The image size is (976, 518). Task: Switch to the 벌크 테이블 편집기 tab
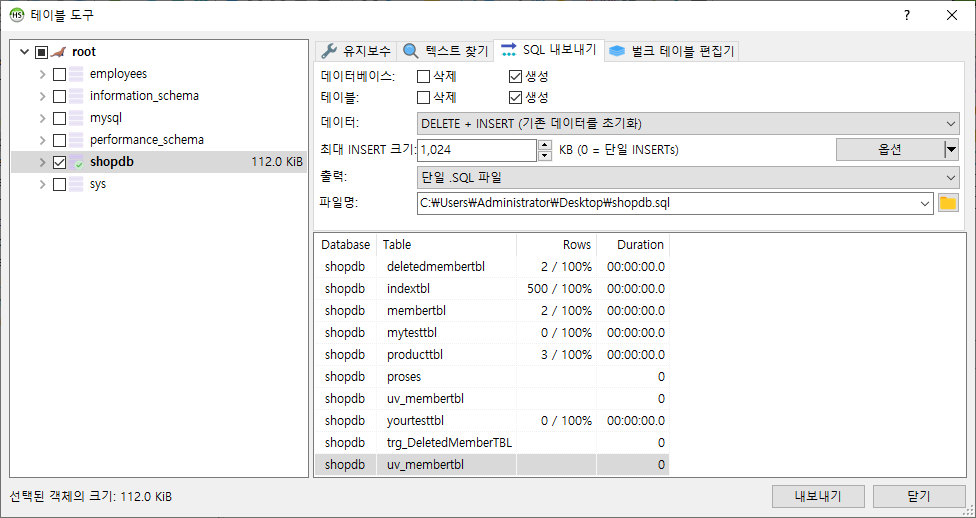coord(672,51)
